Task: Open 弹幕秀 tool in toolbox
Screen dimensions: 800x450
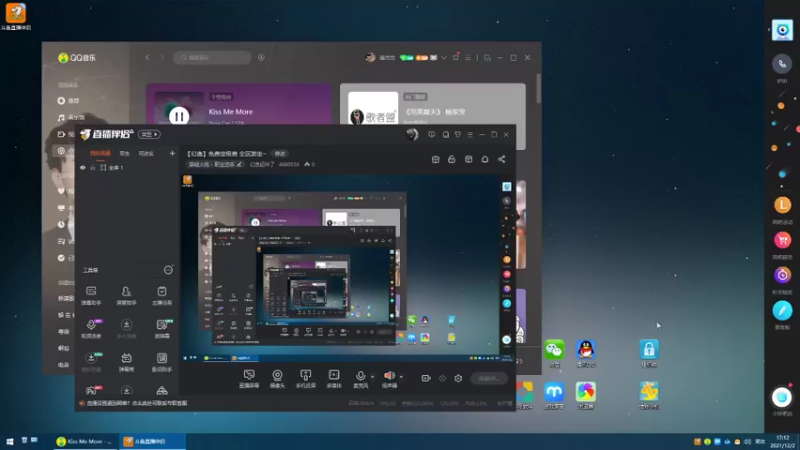Action: click(126, 362)
